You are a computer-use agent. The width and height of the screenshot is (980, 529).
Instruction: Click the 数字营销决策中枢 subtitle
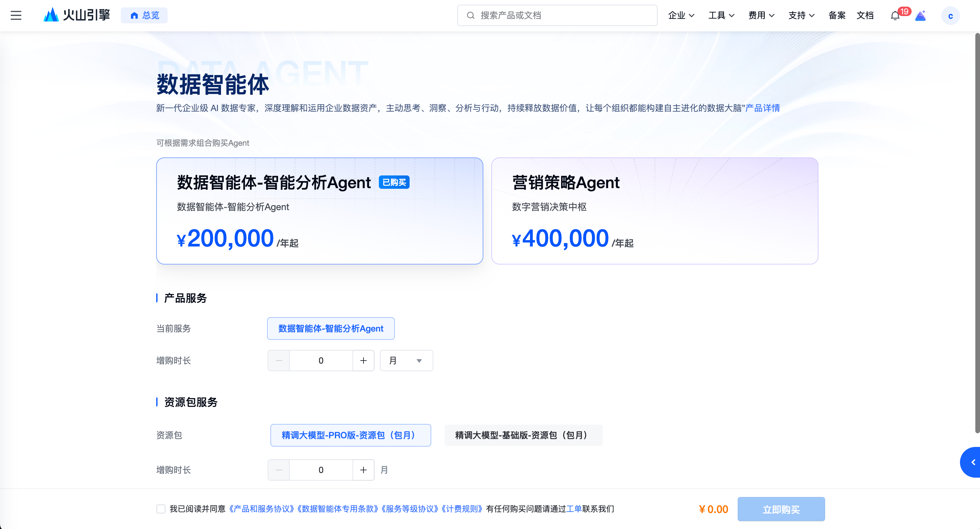(549, 207)
